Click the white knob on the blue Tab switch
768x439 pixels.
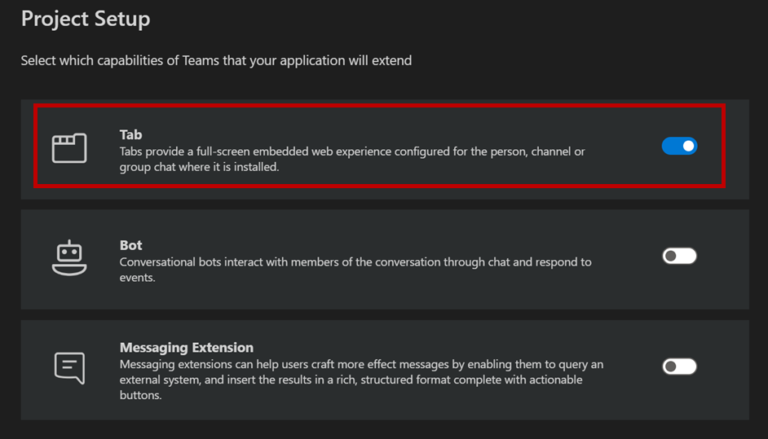(x=689, y=146)
